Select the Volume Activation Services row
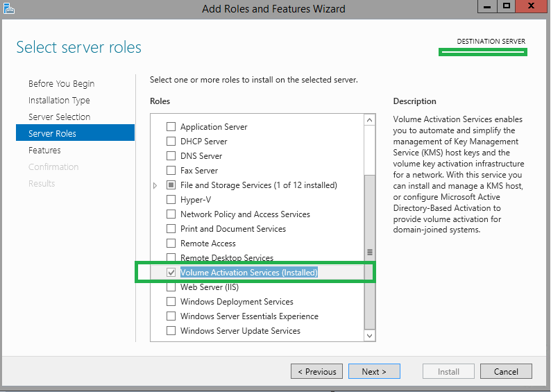Image resolution: width=551 pixels, height=392 pixels. [248, 273]
